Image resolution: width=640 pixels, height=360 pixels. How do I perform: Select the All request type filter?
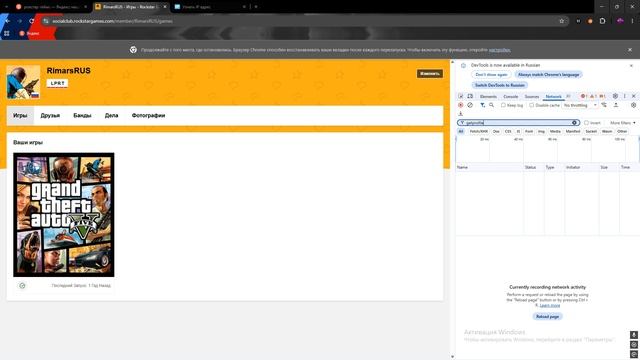click(461, 131)
